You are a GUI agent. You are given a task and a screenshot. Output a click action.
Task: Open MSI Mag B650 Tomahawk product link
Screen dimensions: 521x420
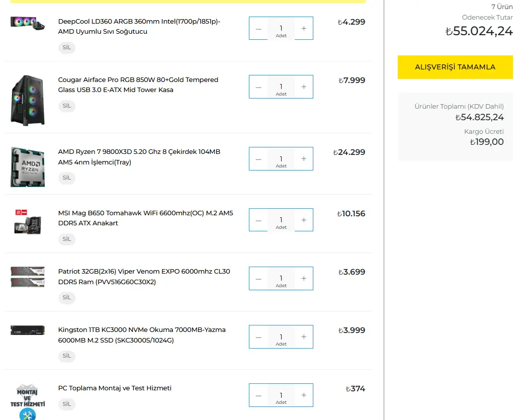(x=145, y=218)
